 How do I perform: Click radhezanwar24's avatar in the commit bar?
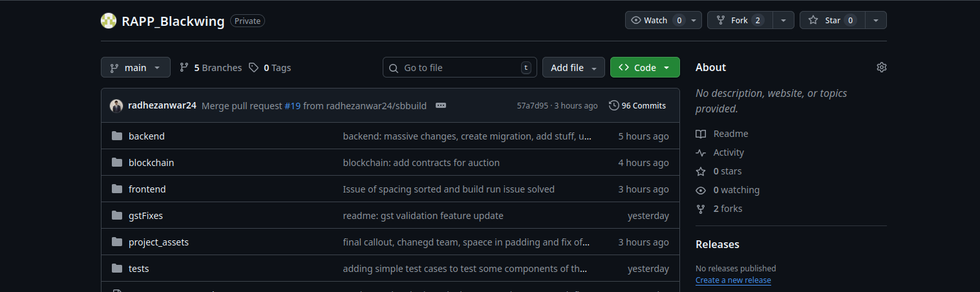pyautogui.click(x=116, y=106)
